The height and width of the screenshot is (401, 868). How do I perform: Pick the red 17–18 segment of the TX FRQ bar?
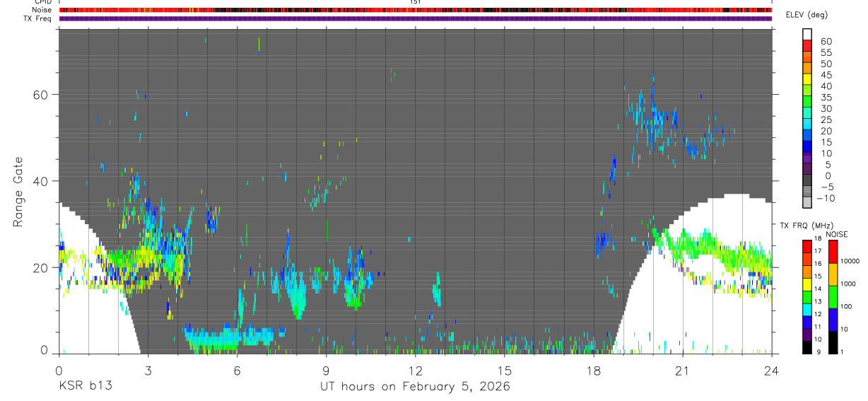(806, 246)
